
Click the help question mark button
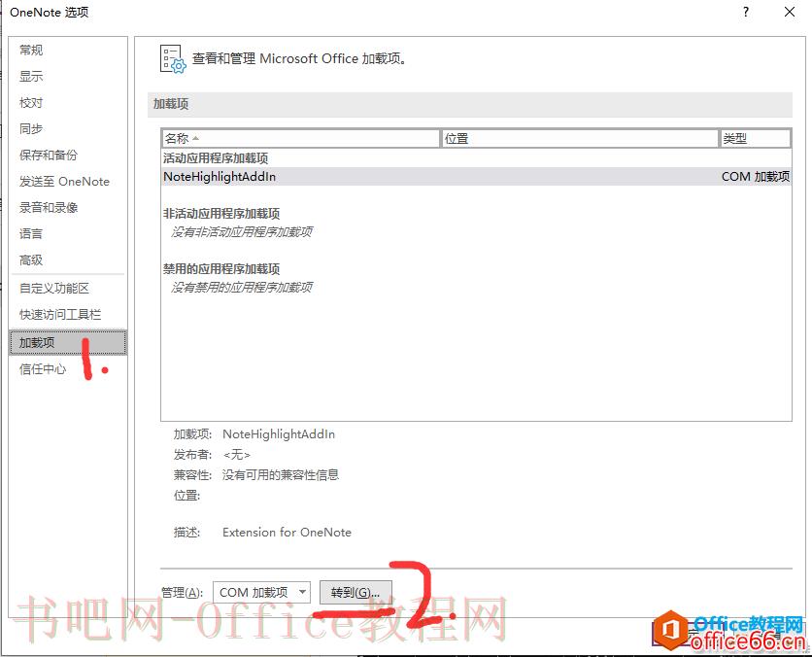pos(746,12)
